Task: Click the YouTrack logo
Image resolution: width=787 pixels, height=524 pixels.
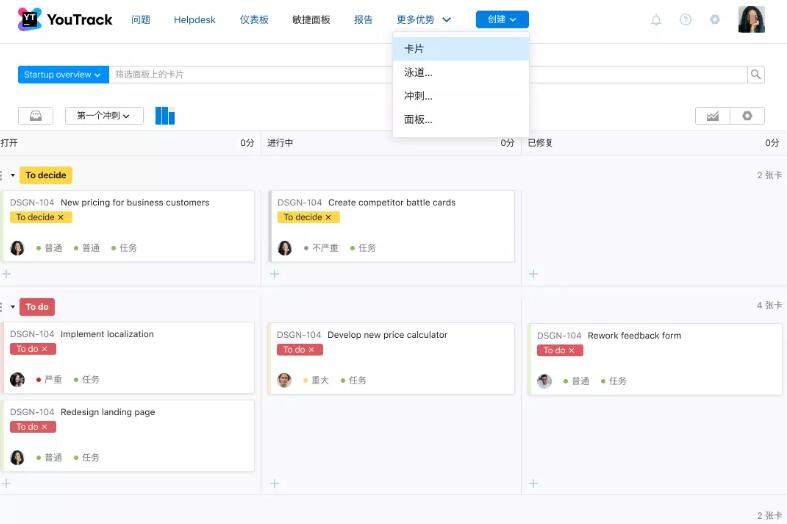Action: coord(64,20)
